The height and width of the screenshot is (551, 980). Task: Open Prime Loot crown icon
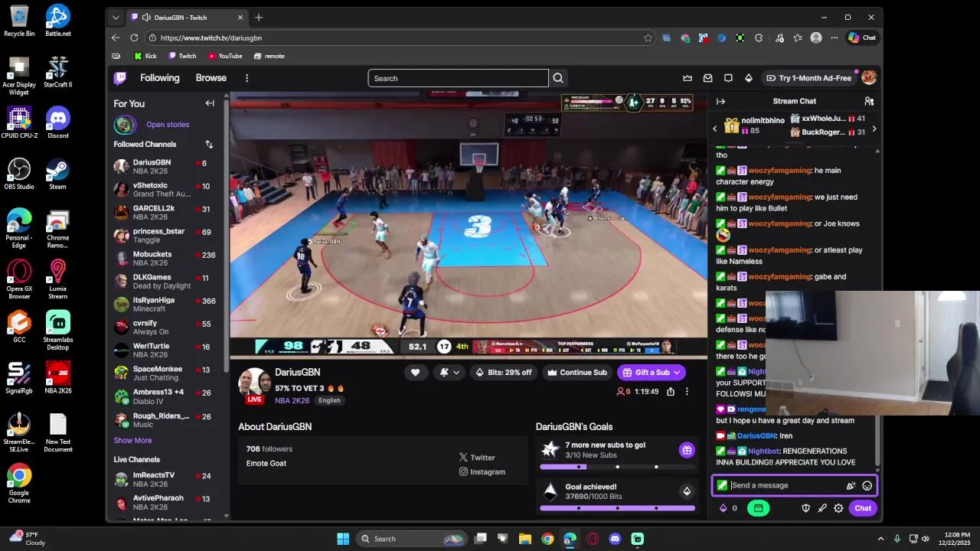coord(688,78)
